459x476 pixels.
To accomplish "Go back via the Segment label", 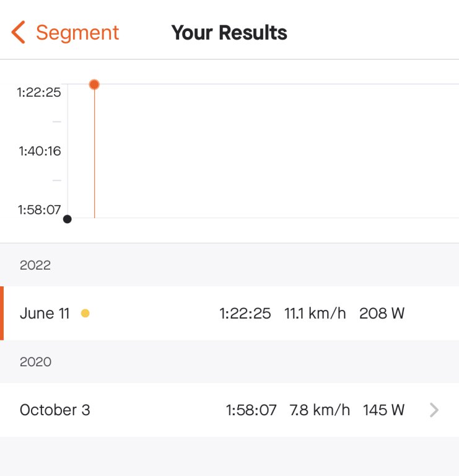I will tap(77, 32).
